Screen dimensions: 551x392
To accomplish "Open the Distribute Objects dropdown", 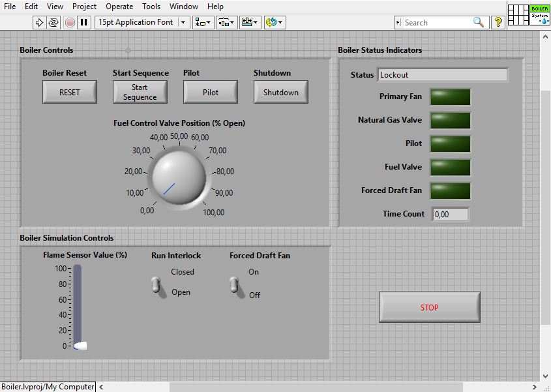I will (x=226, y=22).
